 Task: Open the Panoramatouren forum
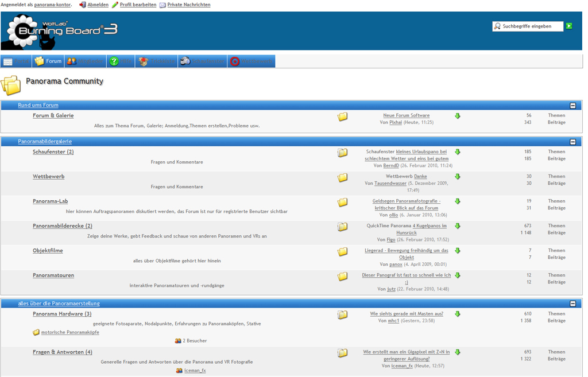click(x=53, y=275)
